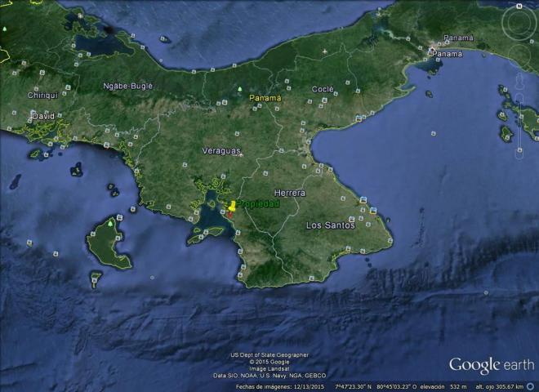Click the David city label

click(42, 116)
